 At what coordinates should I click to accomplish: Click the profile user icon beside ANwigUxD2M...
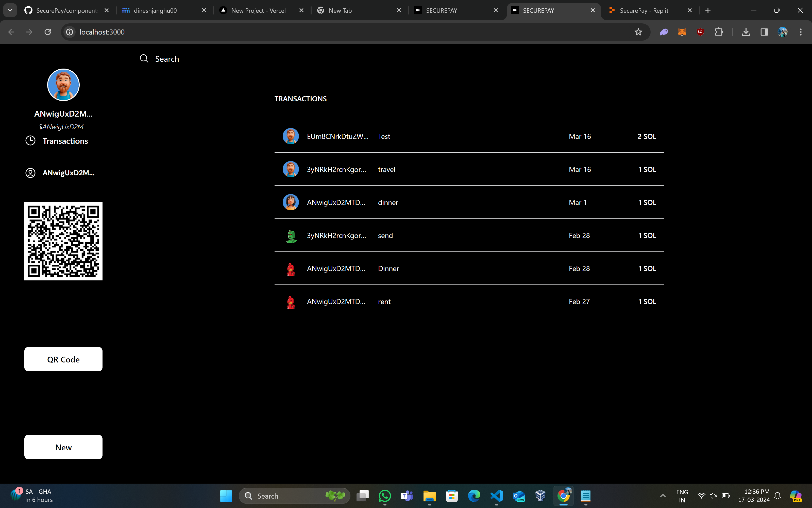pos(30,173)
